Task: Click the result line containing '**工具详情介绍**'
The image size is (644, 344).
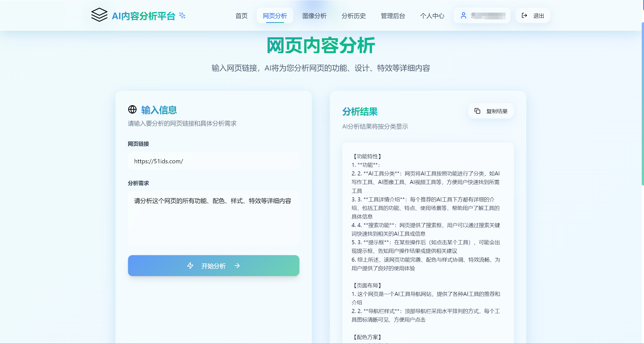Action: (426, 208)
